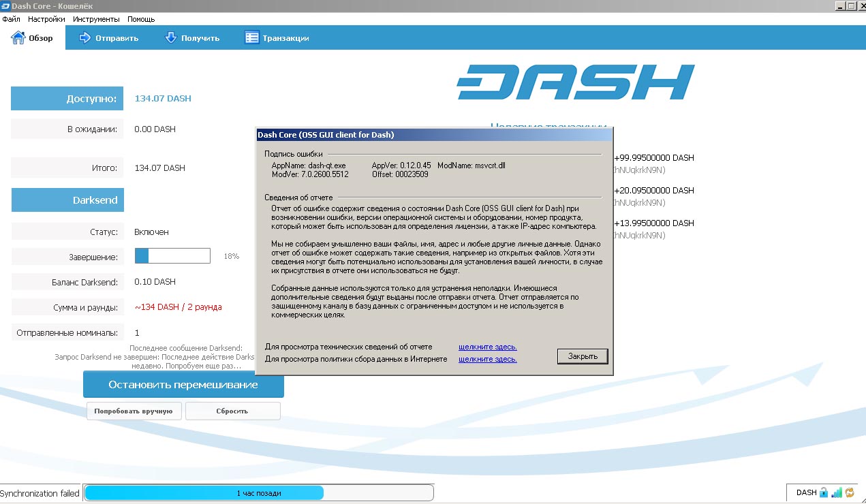Follow the link for Internet data collection policy
The height and width of the screenshot is (504, 866).
pyautogui.click(x=488, y=360)
